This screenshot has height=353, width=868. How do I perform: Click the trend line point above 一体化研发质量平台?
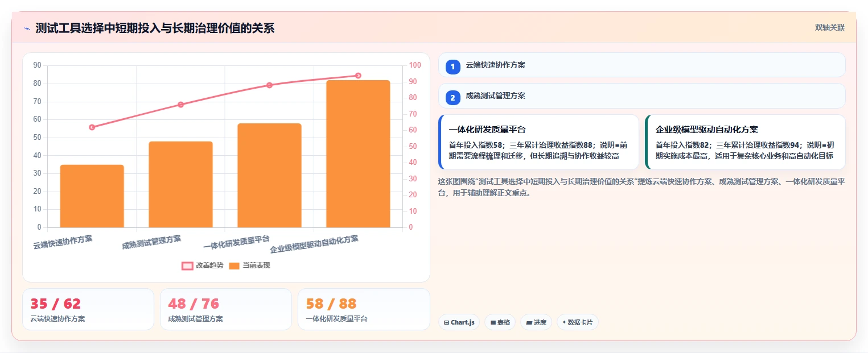tap(269, 85)
